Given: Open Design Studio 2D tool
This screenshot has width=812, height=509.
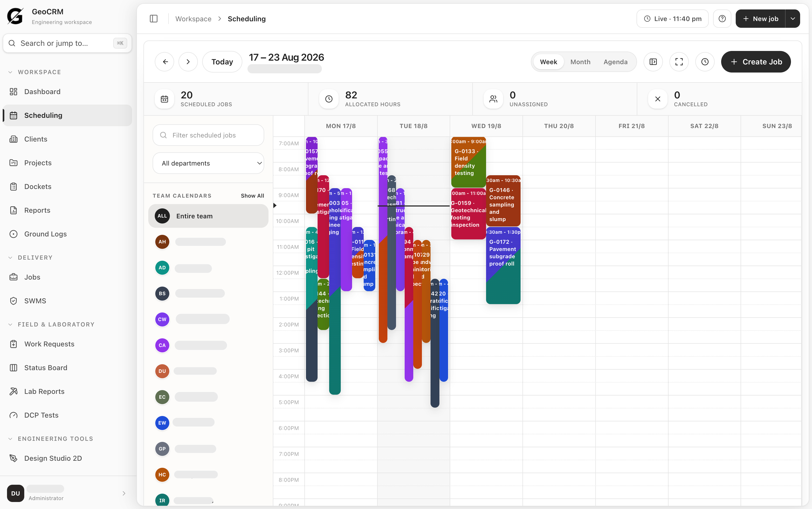Looking at the screenshot, I should [x=67, y=458].
